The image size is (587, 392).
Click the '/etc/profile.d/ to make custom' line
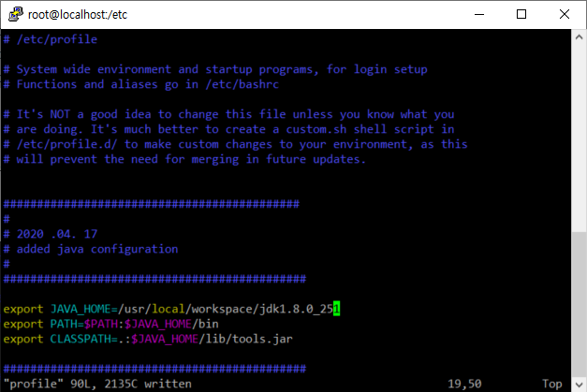[236, 144]
